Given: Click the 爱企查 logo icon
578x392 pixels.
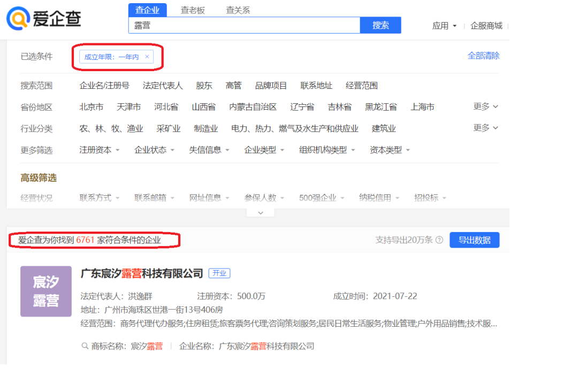Looking at the screenshot, I should pyautogui.click(x=18, y=19).
